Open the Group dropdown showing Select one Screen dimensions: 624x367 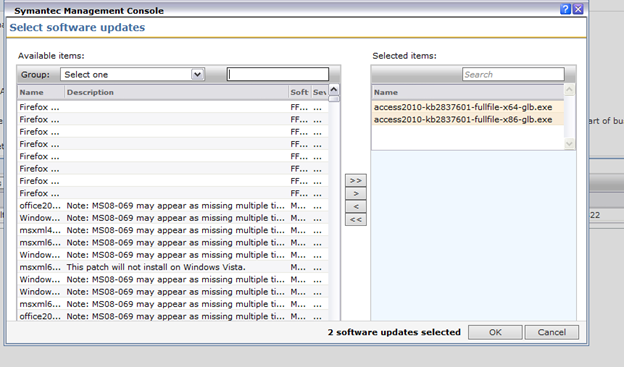point(133,74)
